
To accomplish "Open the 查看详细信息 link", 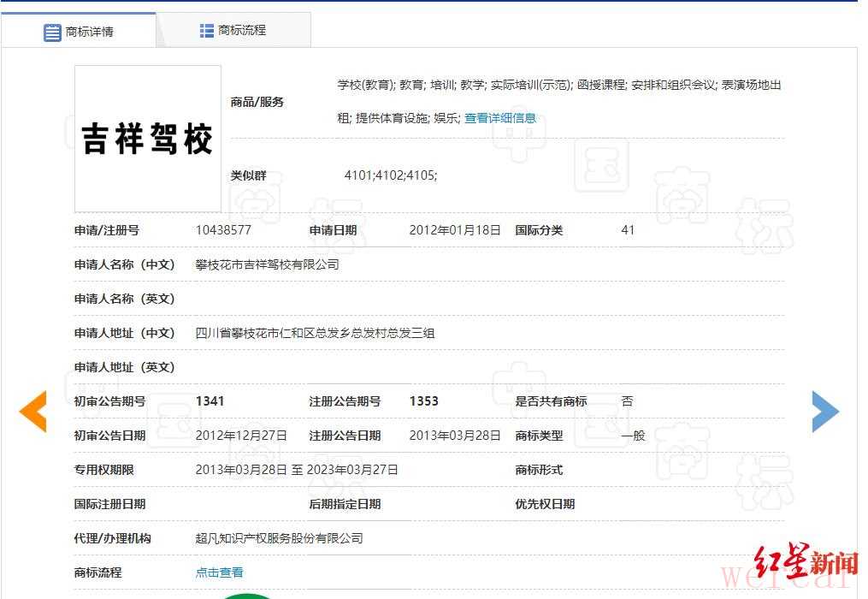I will 500,118.
